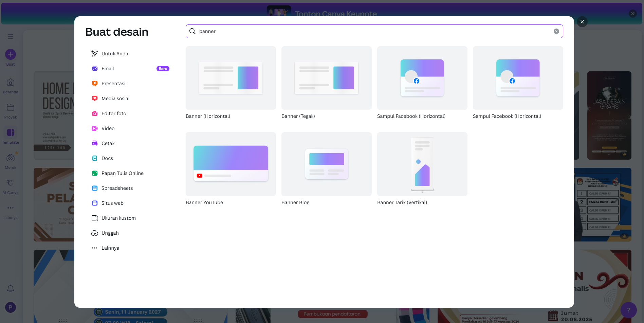Image resolution: width=644 pixels, height=323 pixels.
Task: Click the Banner YouTube label
Action: [204, 202]
